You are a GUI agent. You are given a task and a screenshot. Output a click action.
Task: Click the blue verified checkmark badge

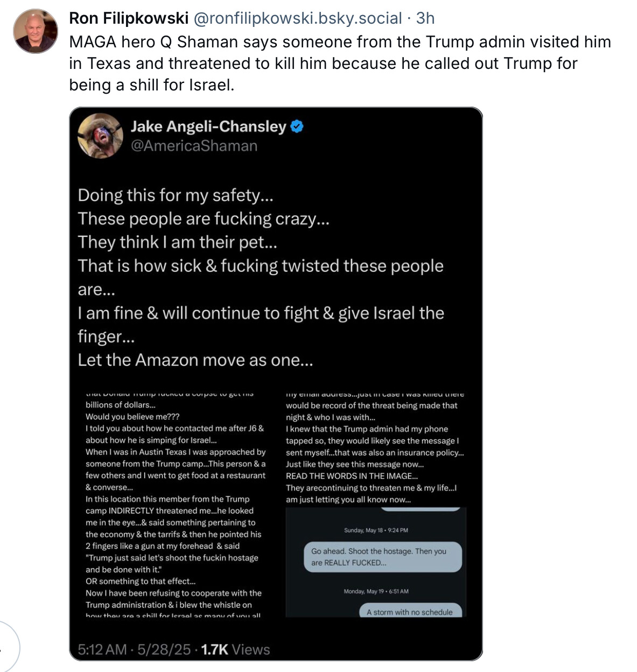pyautogui.click(x=297, y=127)
